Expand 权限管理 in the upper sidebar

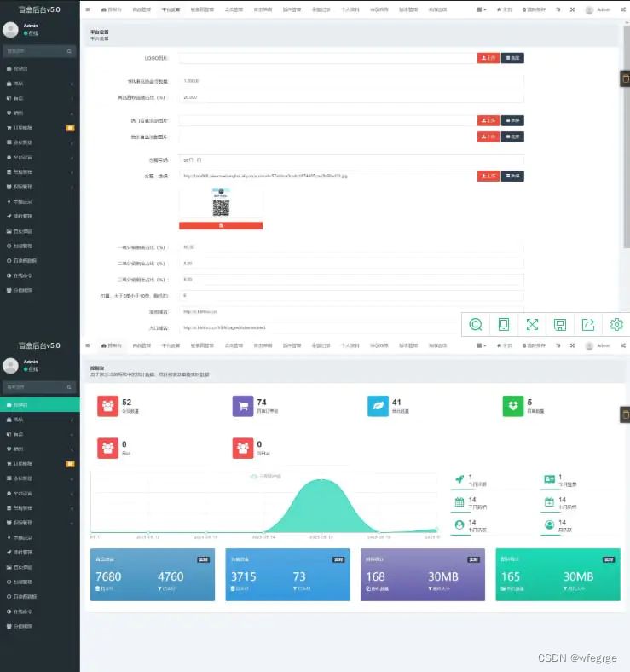[39, 186]
